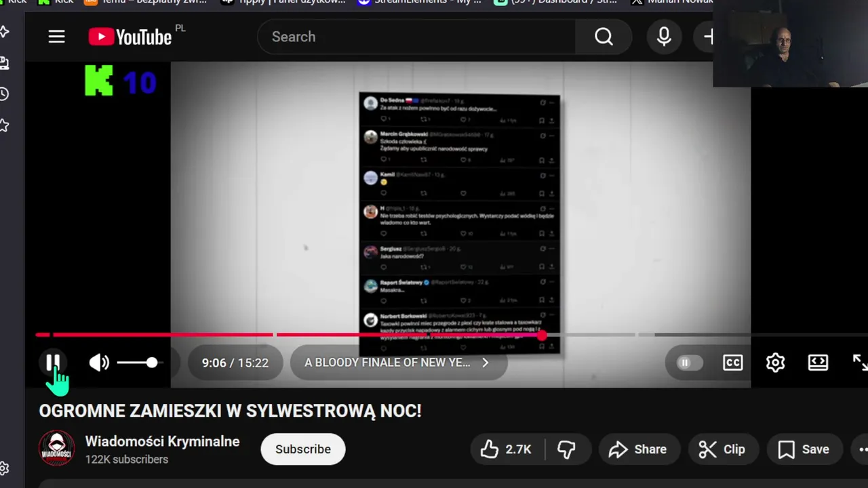Click into the YouTube Search field
Viewport: 868px width, 488px height.
(x=416, y=37)
